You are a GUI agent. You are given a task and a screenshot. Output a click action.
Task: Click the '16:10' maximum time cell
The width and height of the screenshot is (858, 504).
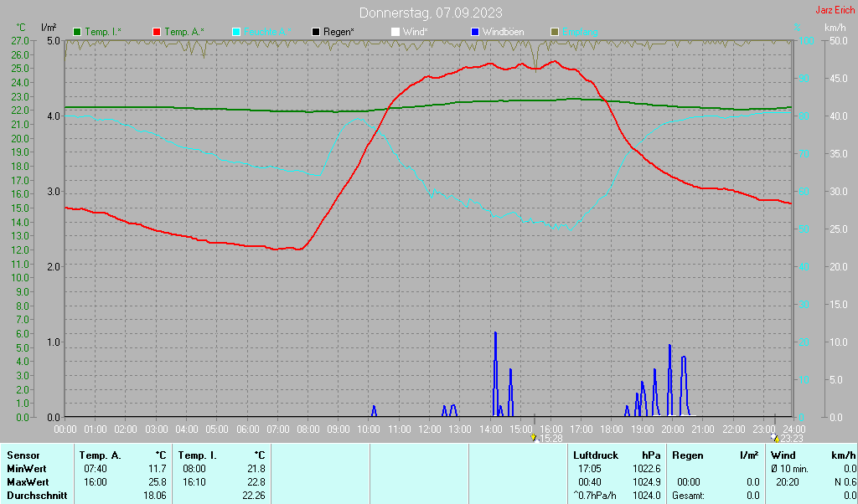click(x=194, y=483)
